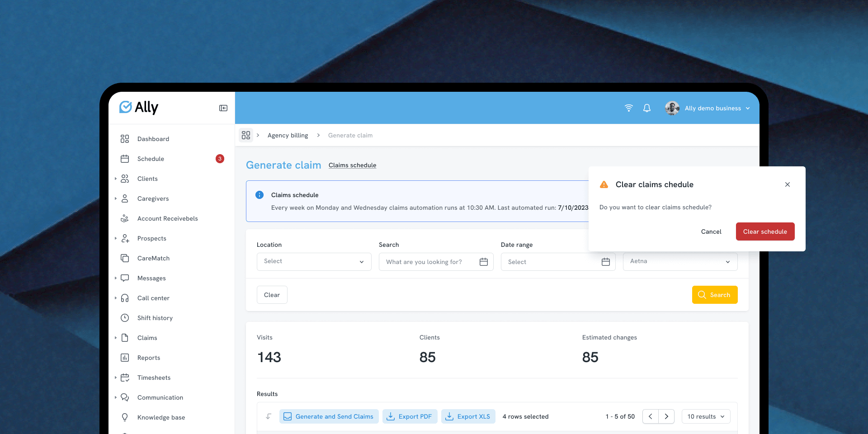This screenshot has width=868, height=434.
Task: Click the selection arrow icon in results toolbar
Action: point(269,416)
